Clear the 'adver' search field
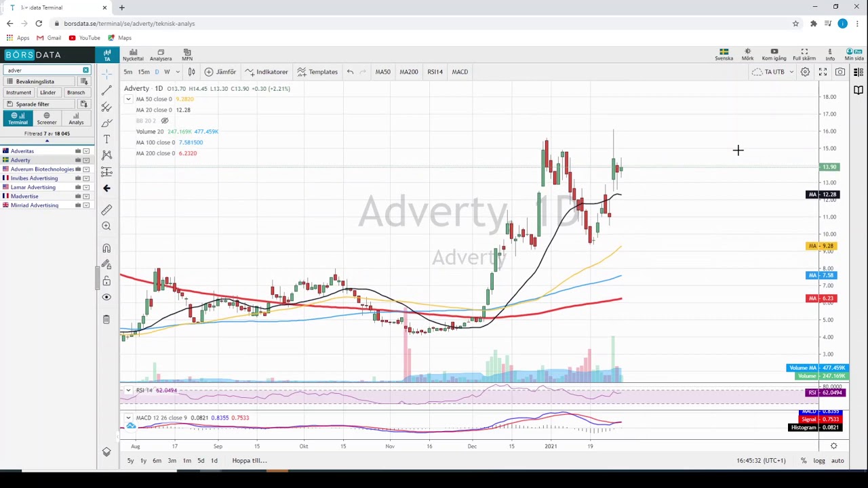 tap(85, 70)
